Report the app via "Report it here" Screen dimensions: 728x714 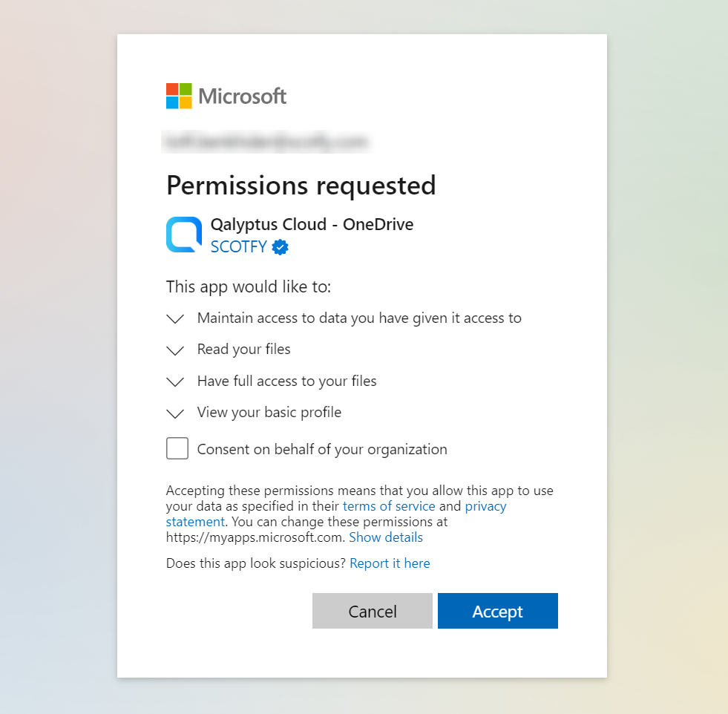[390, 563]
